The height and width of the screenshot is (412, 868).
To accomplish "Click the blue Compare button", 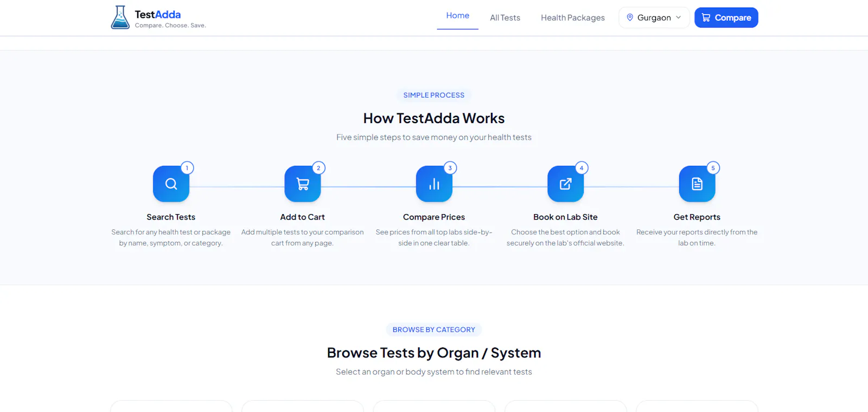I will point(726,17).
